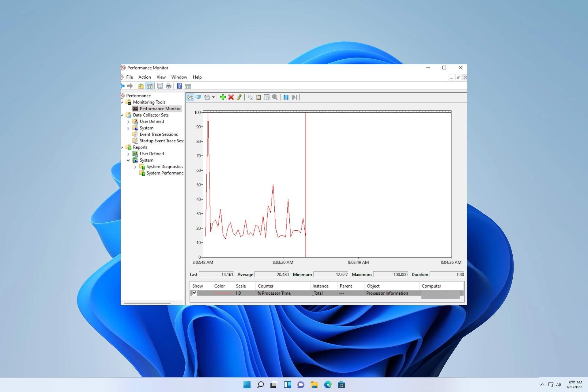
Task: Collapse the Reports node
Action: (122, 147)
